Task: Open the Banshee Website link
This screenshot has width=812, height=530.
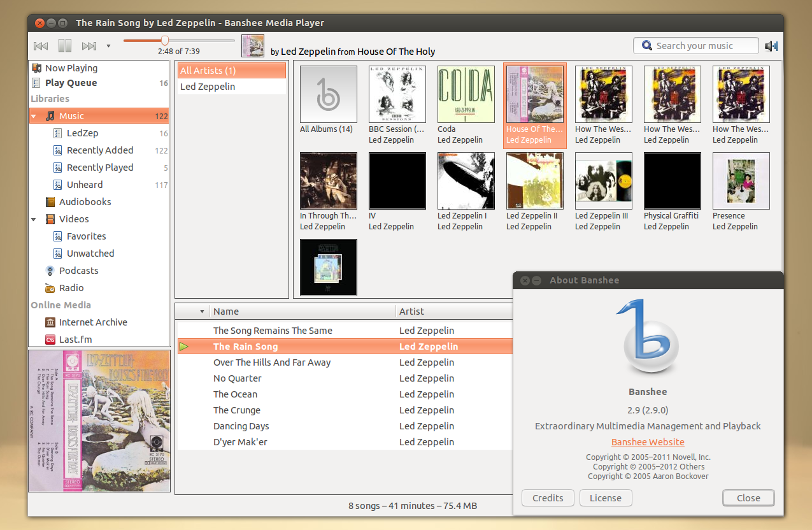Action: tap(648, 442)
